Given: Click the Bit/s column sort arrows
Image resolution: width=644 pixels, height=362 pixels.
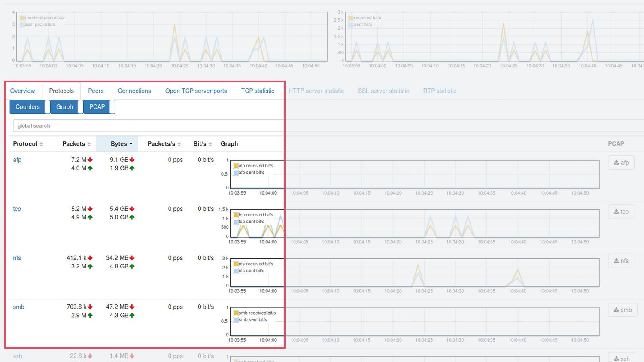Looking at the screenshot, I should [210, 144].
